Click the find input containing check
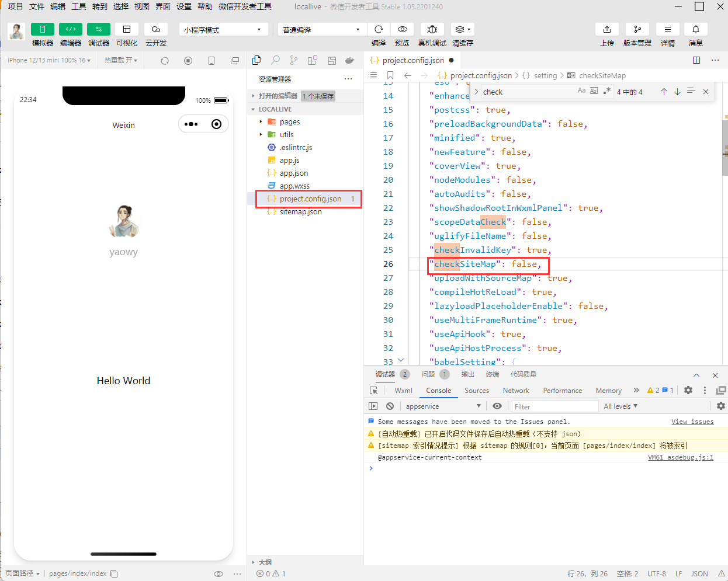This screenshot has width=728, height=581. coord(529,92)
